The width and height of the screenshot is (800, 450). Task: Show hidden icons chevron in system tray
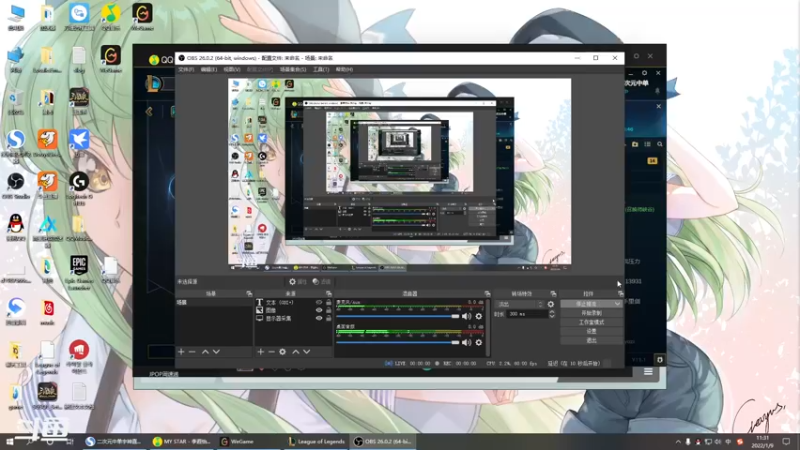click(678, 442)
